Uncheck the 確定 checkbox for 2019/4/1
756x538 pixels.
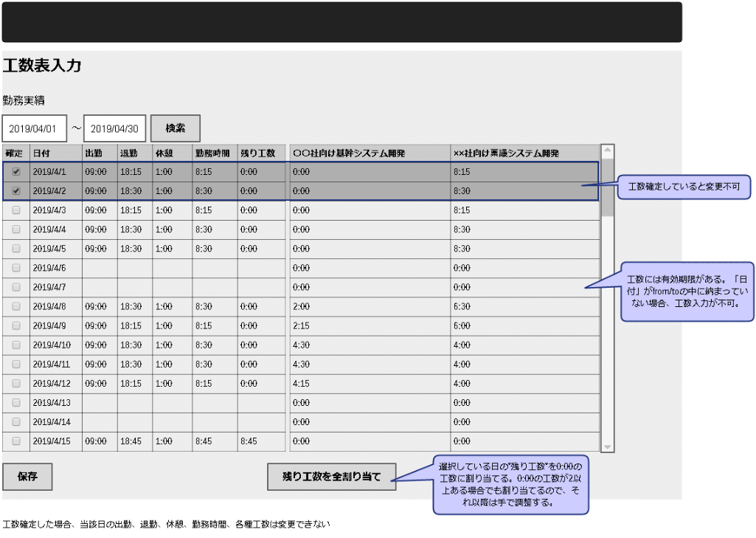coord(16,172)
